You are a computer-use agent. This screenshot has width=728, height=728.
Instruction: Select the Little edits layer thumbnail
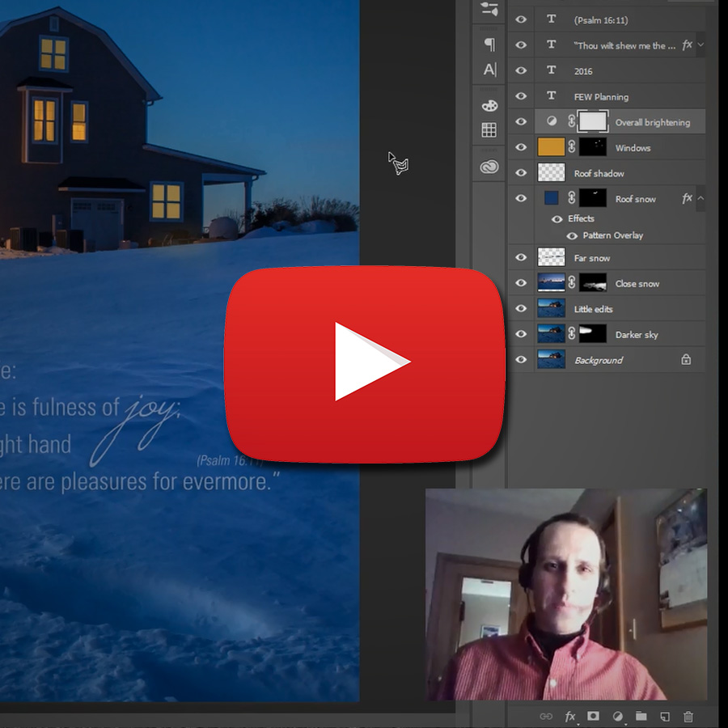(551, 308)
